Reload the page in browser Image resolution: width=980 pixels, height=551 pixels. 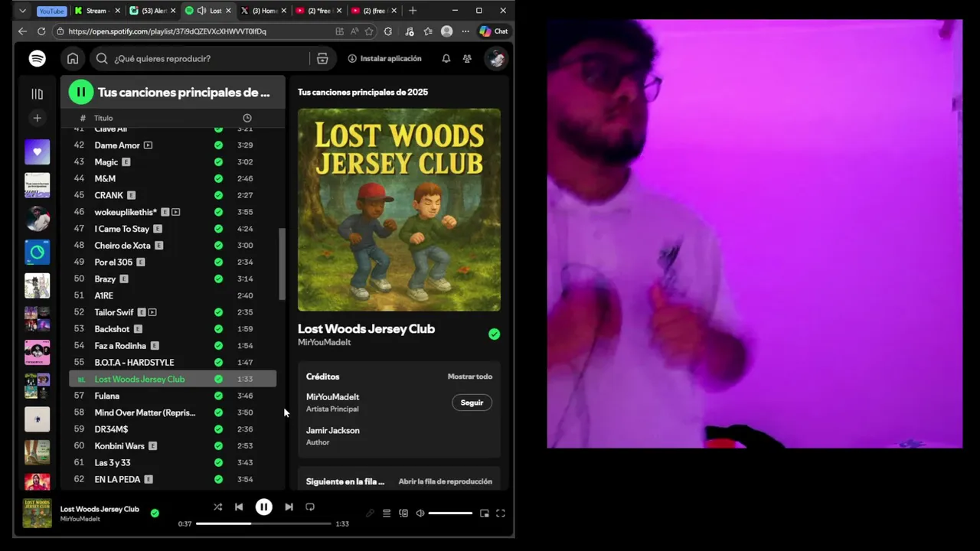click(x=41, y=31)
